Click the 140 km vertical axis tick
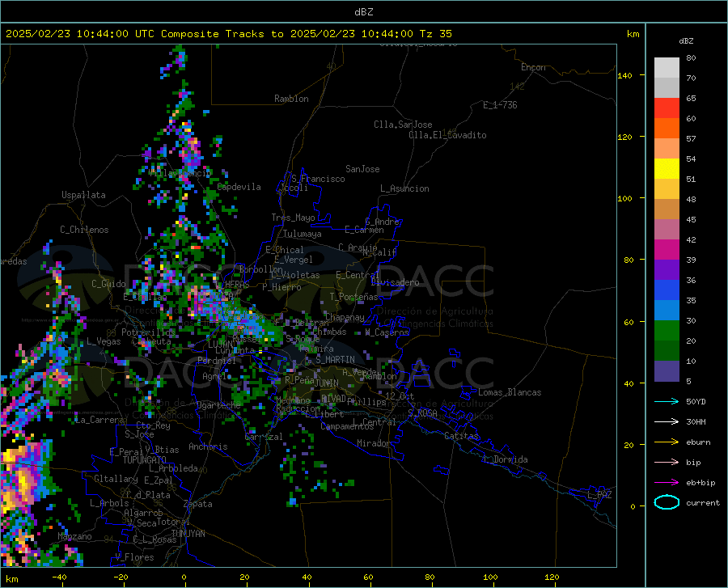 pos(625,75)
